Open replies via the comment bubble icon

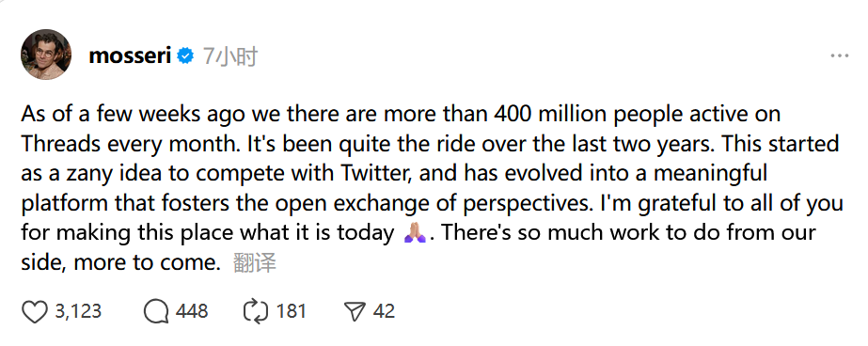point(156,311)
